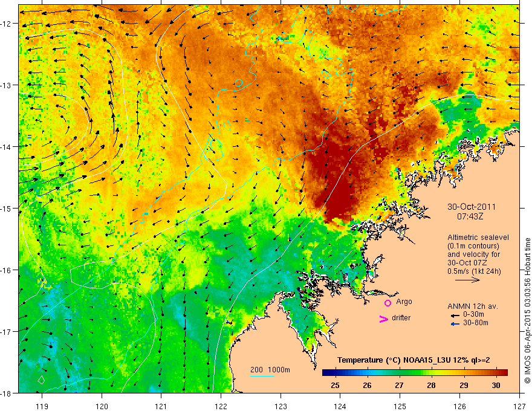Click the Temperature NOAA15_L3U title
Viewport: 532px width, 411px height.
tap(414, 360)
